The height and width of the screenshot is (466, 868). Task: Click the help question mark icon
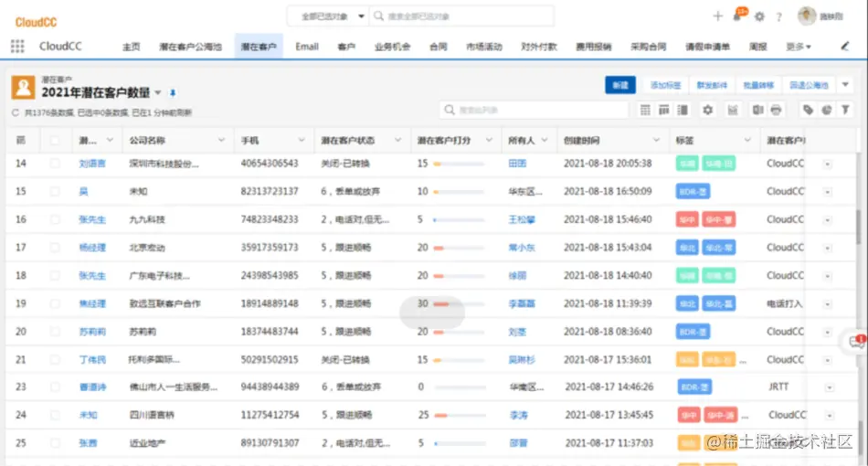(x=778, y=17)
